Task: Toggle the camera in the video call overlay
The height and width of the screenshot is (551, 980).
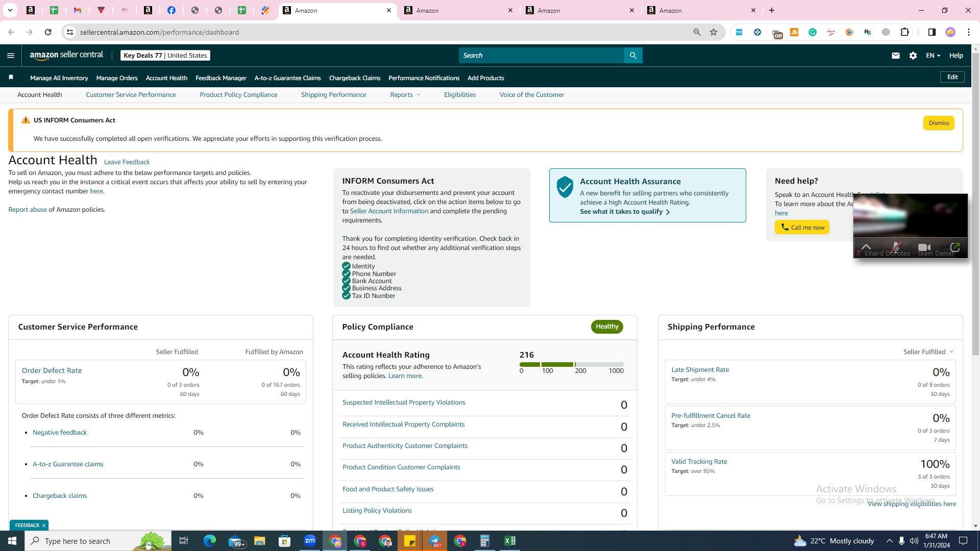Action: pyautogui.click(x=924, y=247)
